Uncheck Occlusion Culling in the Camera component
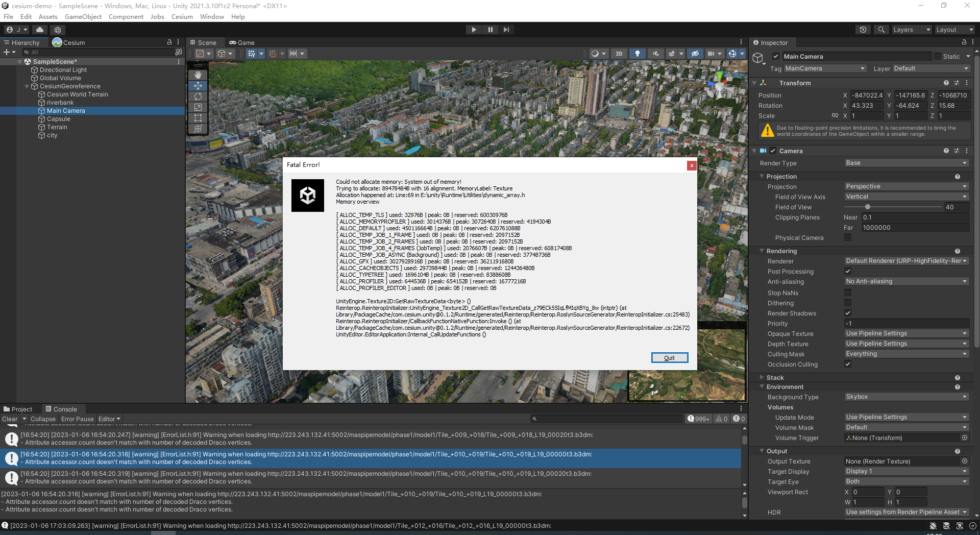980x535 pixels. click(848, 364)
